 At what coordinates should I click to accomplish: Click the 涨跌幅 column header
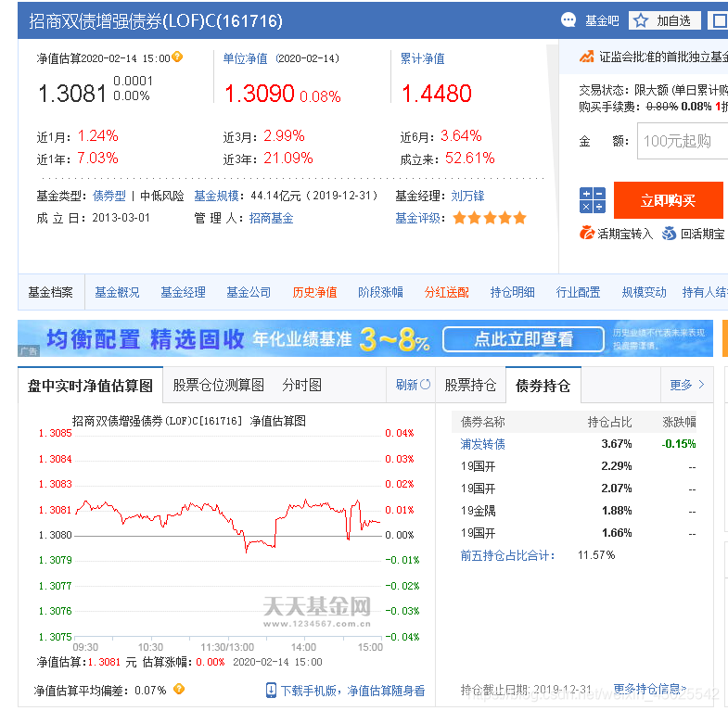pos(679,422)
